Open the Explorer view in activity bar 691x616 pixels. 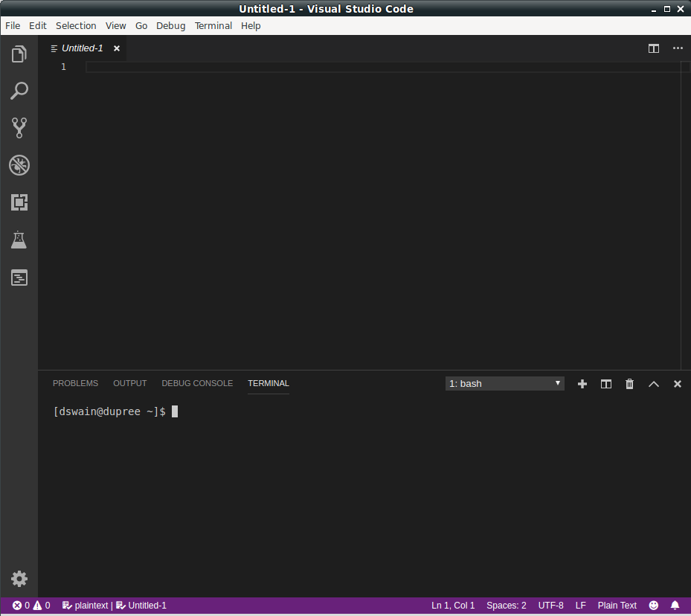[19, 54]
